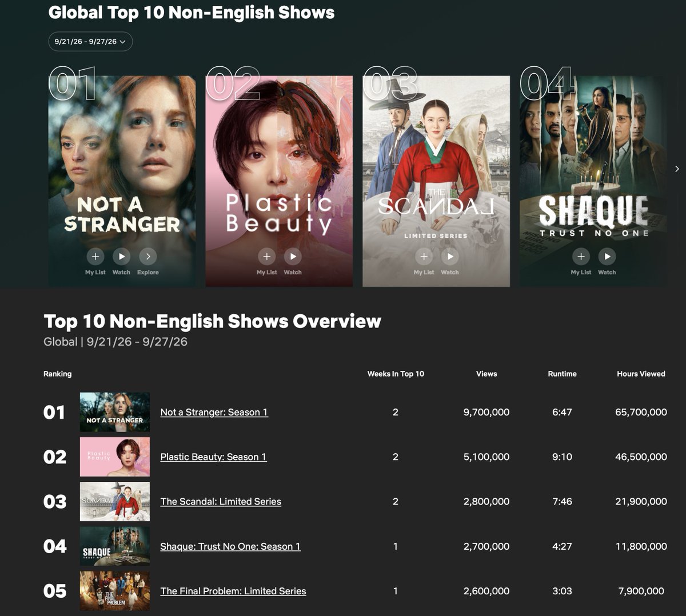Select the Shaque table thumbnail
This screenshot has width=686, height=616.
click(x=115, y=546)
